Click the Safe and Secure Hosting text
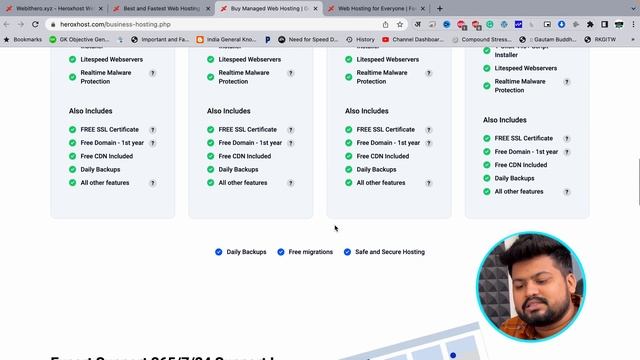Screen dimensions: 640x360 [390, 252]
